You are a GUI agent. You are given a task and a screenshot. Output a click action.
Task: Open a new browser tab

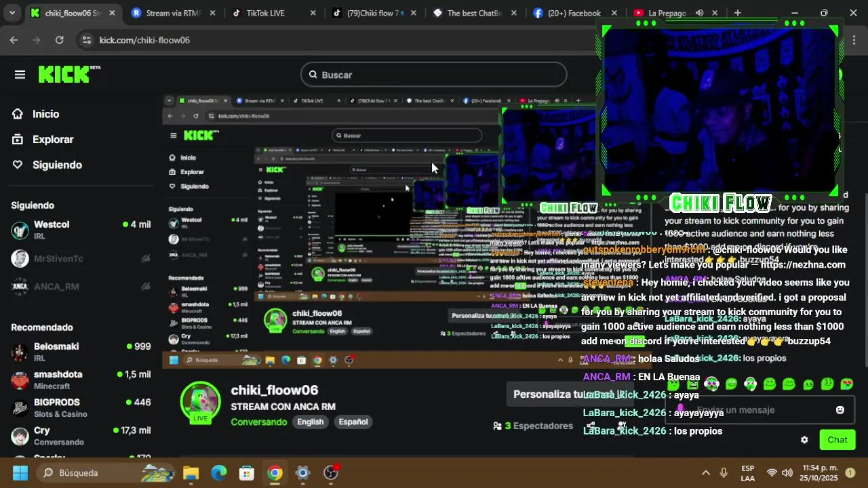pyautogui.click(x=738, y=13)
